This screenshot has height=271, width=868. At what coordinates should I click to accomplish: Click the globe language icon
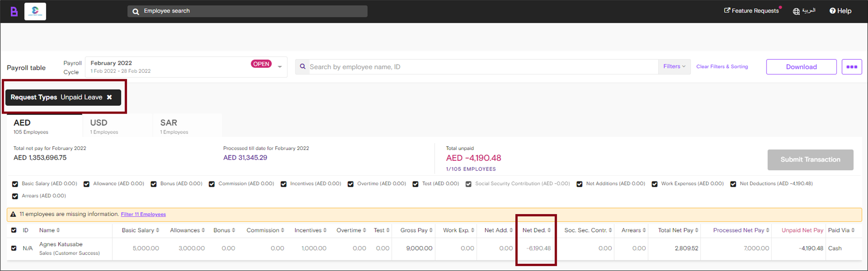point(796,11)
